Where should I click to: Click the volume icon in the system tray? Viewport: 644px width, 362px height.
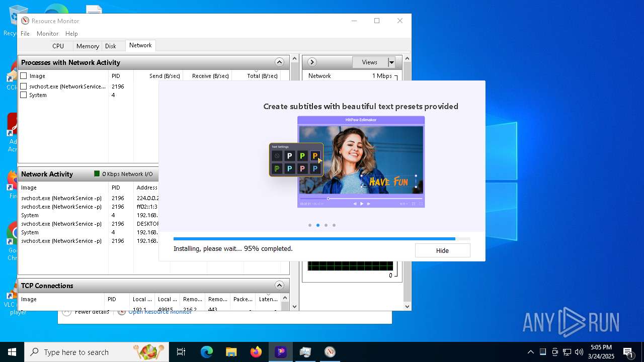[579, 352]
